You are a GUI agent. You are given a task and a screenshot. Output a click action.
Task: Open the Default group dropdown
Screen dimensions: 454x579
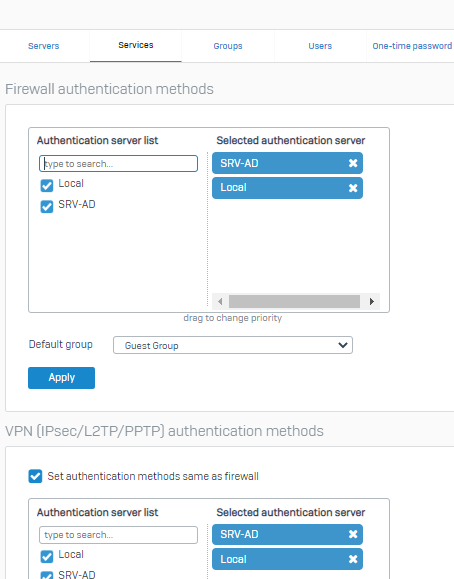click(x=233, y=345)
